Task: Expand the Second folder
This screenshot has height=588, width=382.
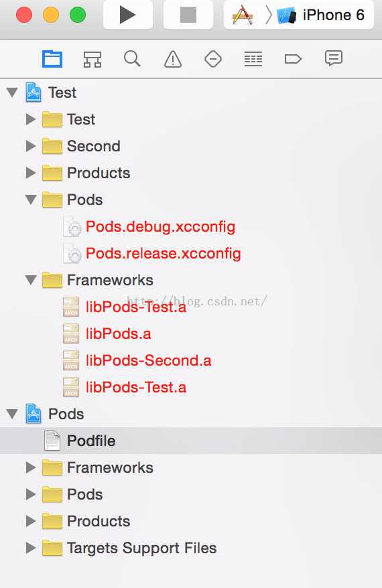Action: 31,146
